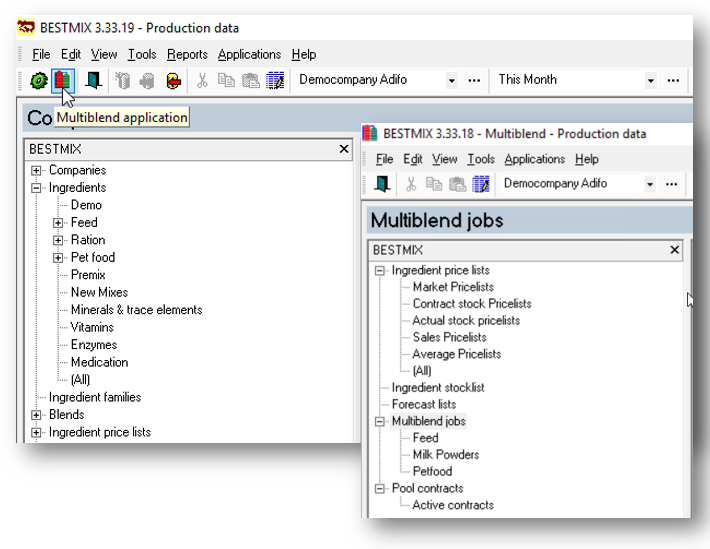Select Forecast lists item

pyautogui.click(x=424, y=405)
